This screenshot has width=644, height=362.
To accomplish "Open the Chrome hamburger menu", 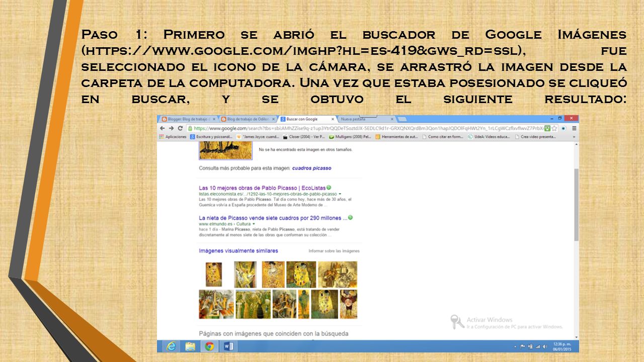I will [x=574, y=128].
